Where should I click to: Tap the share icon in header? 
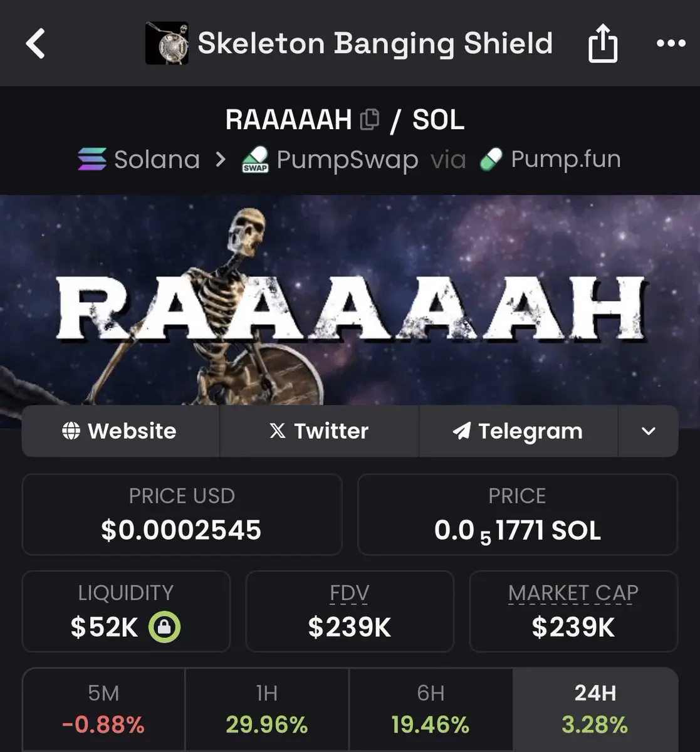point(603,43)
